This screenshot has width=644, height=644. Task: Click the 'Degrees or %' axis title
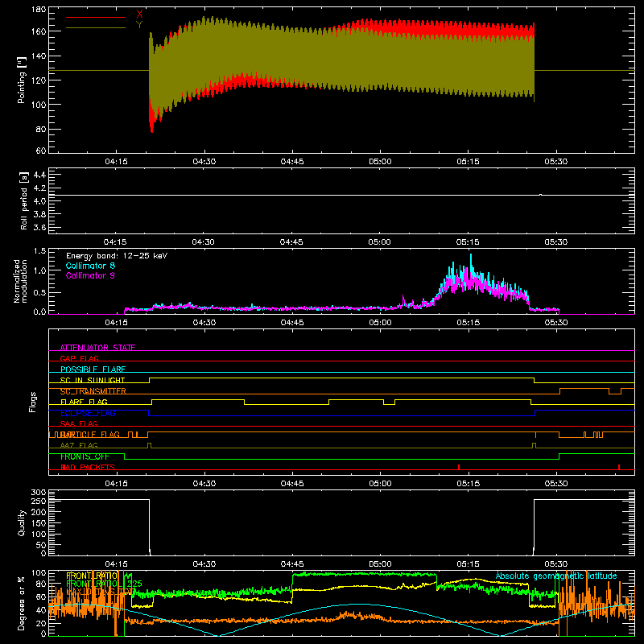tap(22, 603)
